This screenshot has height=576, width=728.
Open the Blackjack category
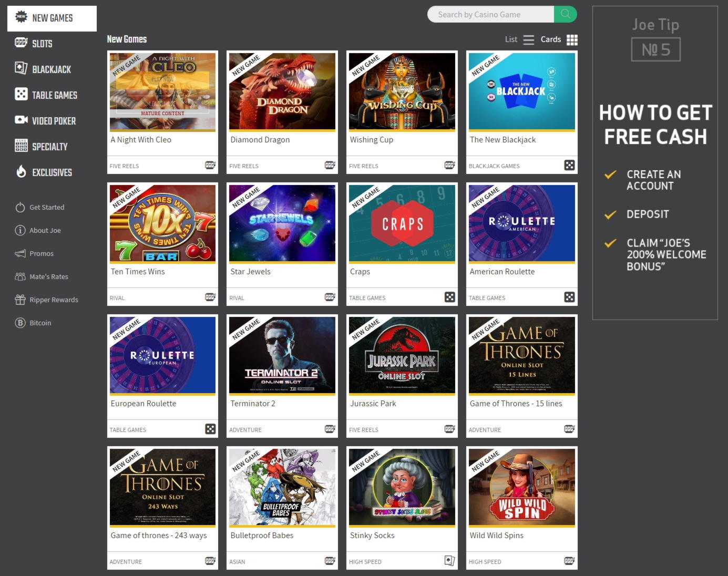click(52, 69)
